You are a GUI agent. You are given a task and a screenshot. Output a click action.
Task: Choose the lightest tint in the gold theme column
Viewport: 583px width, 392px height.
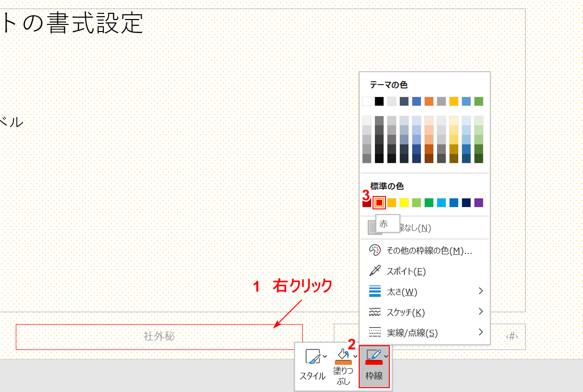tap(454, 120)
